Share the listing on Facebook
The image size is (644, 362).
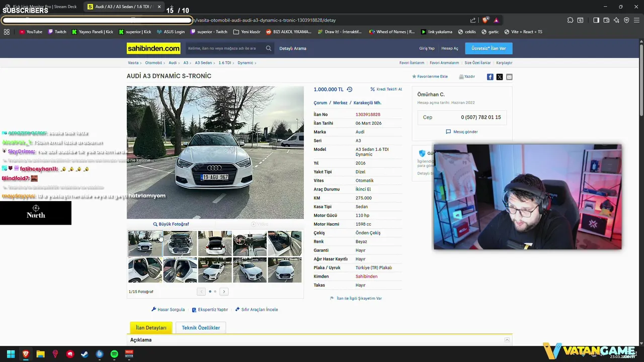tap(490, 77)
